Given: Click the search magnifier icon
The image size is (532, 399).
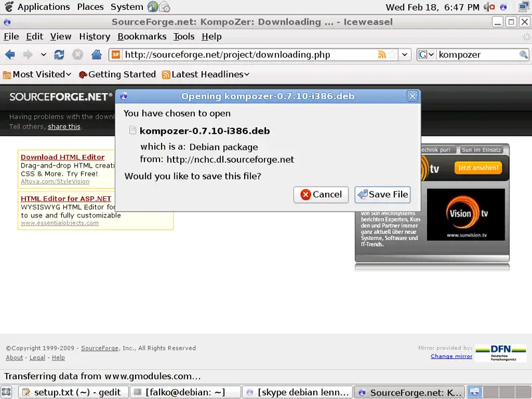Looking at the screenshot, I should 523,55.
